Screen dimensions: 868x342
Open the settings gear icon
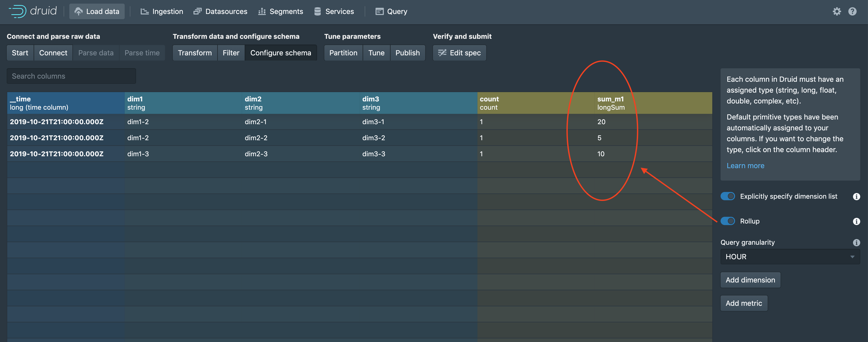click(837, 11)
